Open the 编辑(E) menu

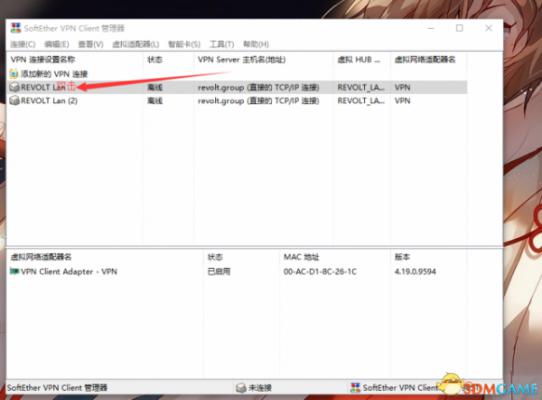(x=57, y=44)
